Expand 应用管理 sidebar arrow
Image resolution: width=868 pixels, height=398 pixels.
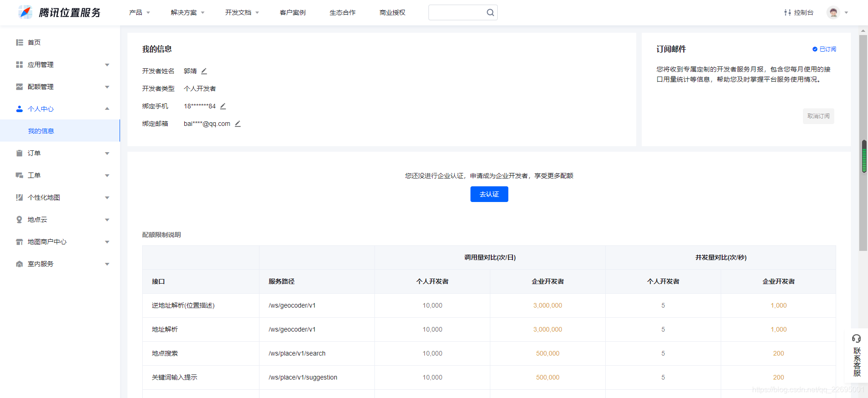(107, 65)
